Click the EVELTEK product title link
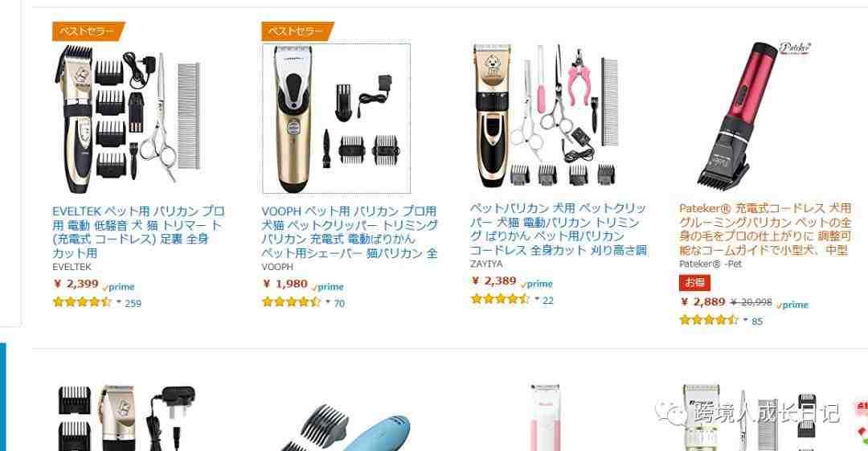Screen dimensions: 868x451 pos(138,232)
